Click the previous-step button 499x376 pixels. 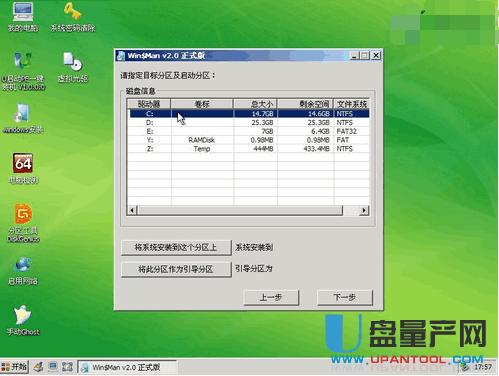271,297
